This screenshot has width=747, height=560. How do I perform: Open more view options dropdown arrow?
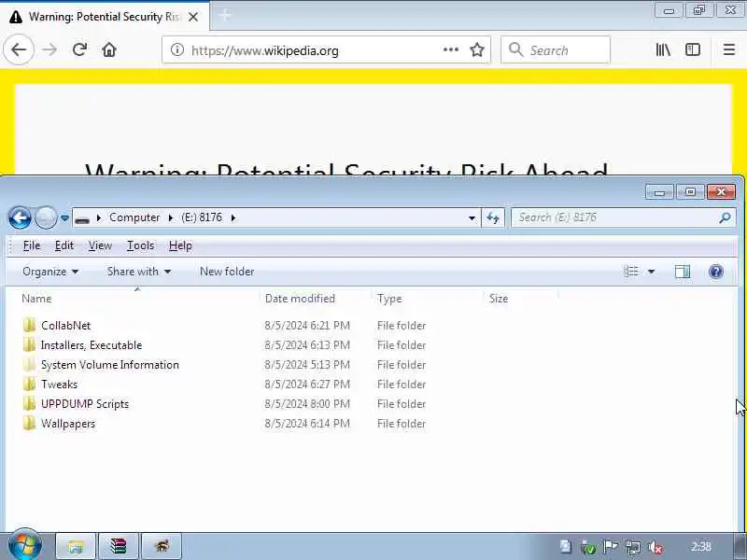click(x=651, y=272)
